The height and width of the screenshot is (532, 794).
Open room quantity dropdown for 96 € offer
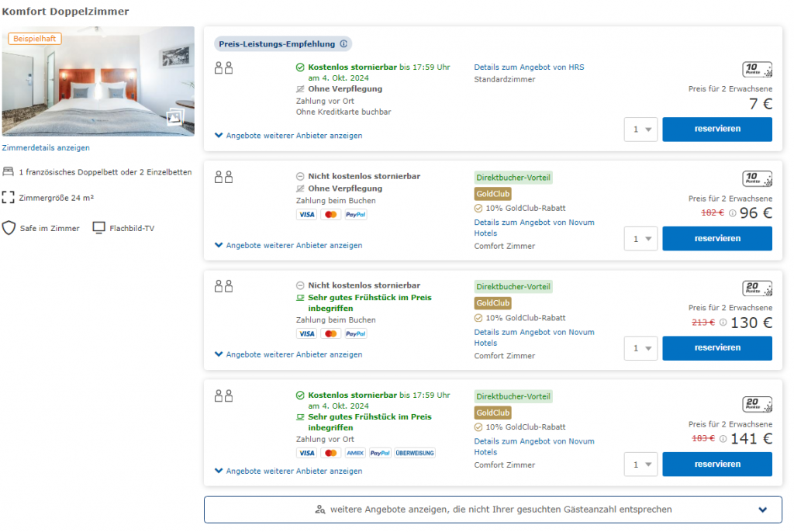[x=640, y=239]
